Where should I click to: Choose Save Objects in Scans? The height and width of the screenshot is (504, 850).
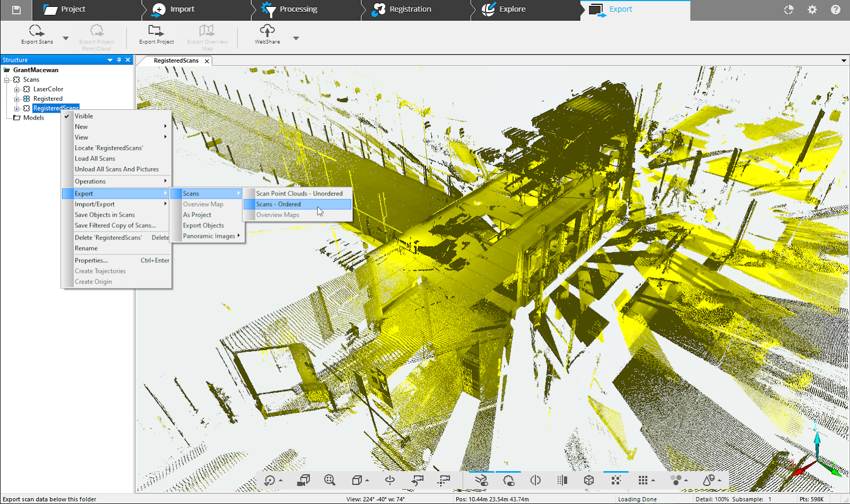click(x=116, y=215)
